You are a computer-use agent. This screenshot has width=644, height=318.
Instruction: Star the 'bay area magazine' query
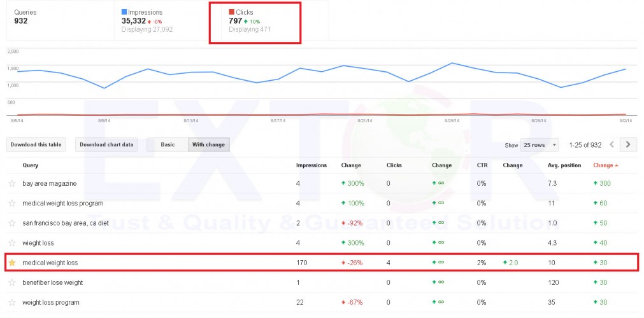coord(11,184)
